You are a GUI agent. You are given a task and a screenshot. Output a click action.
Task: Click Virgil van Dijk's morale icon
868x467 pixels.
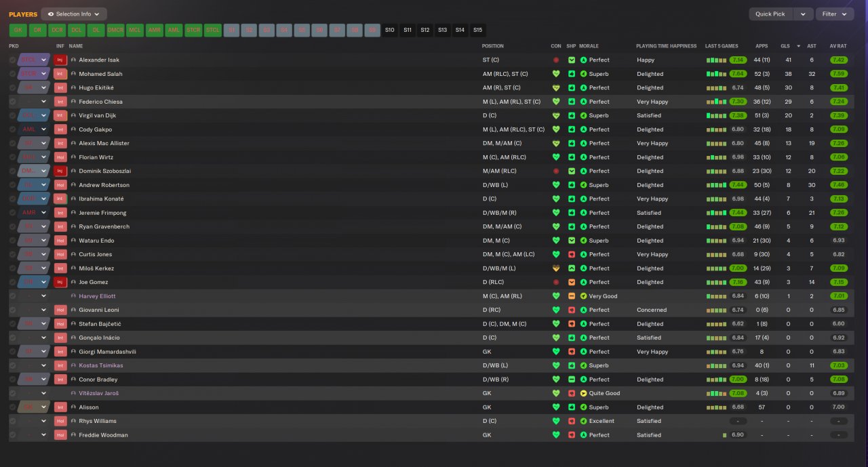583,115
